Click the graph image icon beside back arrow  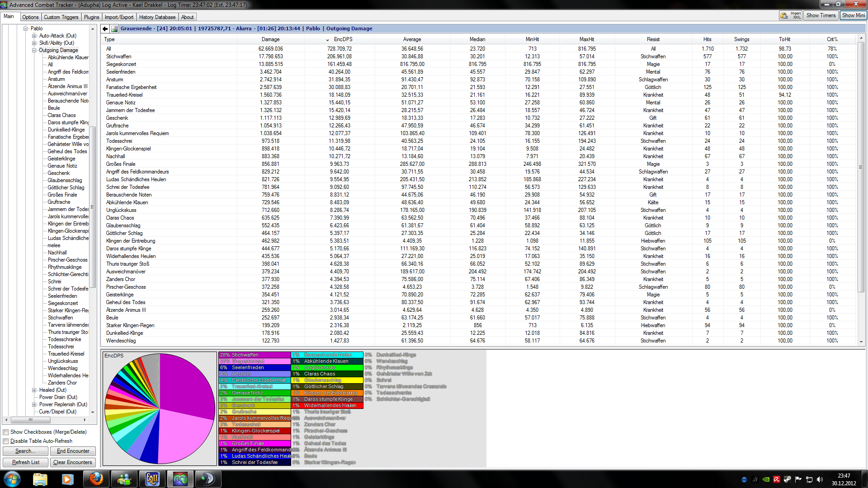[114, 28]
